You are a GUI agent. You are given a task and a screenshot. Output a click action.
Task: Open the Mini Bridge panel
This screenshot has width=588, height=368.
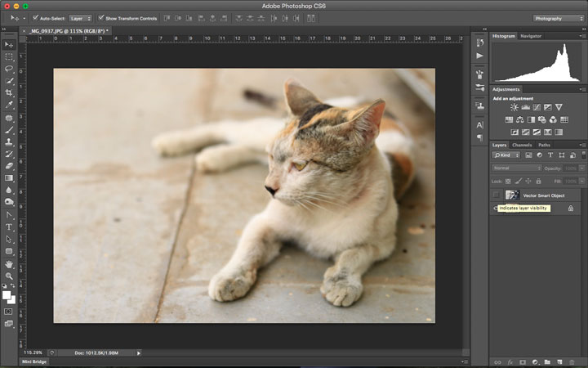[x=34, y=361]
